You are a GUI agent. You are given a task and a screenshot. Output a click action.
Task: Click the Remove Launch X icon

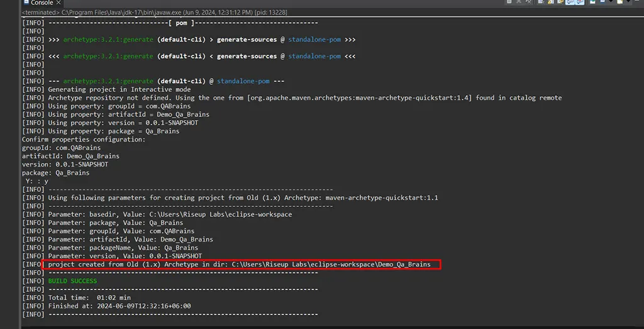[519, 3]
